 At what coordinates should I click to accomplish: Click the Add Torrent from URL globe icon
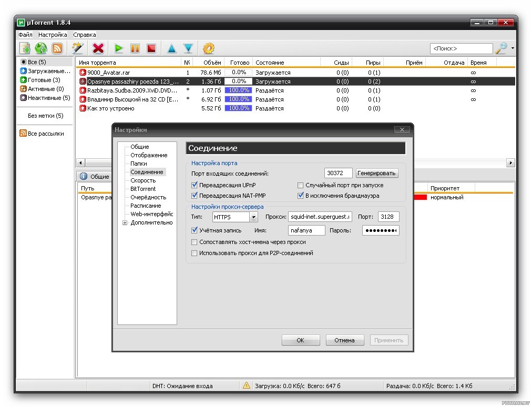(x=41, y=48)
